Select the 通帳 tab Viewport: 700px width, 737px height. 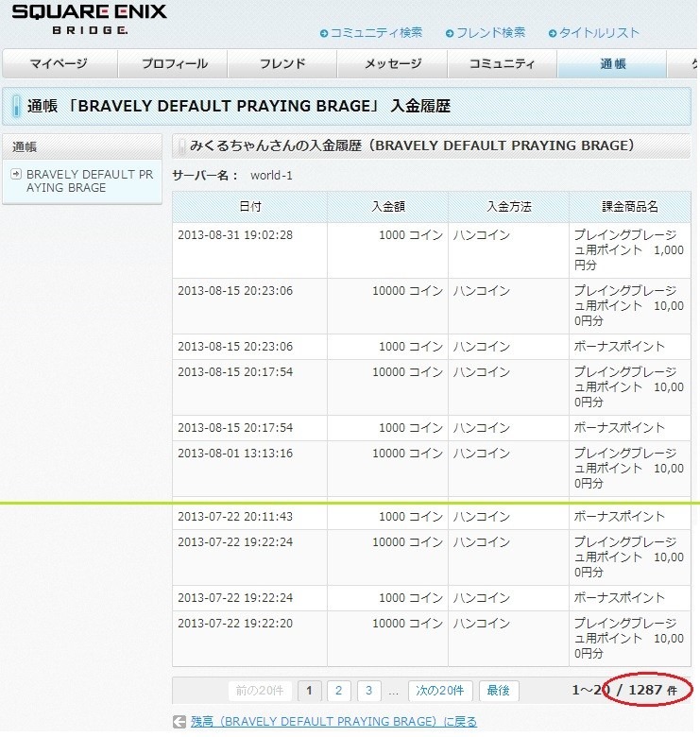(x=612, y=64)
